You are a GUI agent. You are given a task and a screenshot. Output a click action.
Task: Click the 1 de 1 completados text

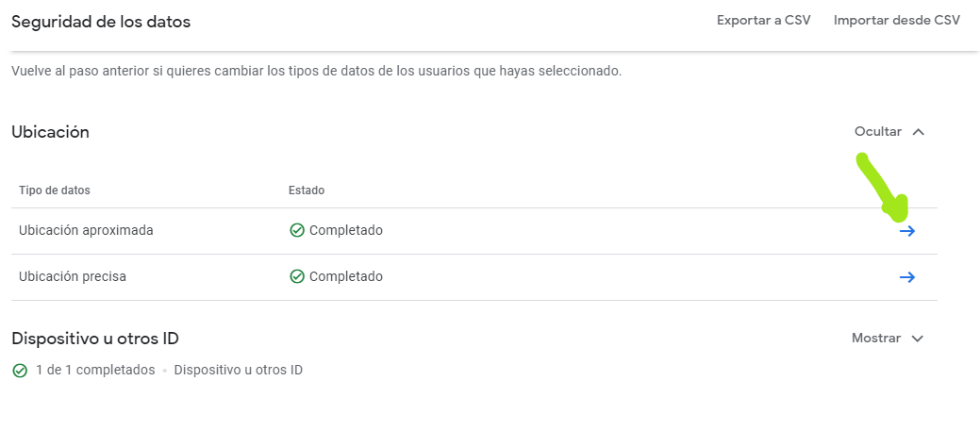coord(95,370)
